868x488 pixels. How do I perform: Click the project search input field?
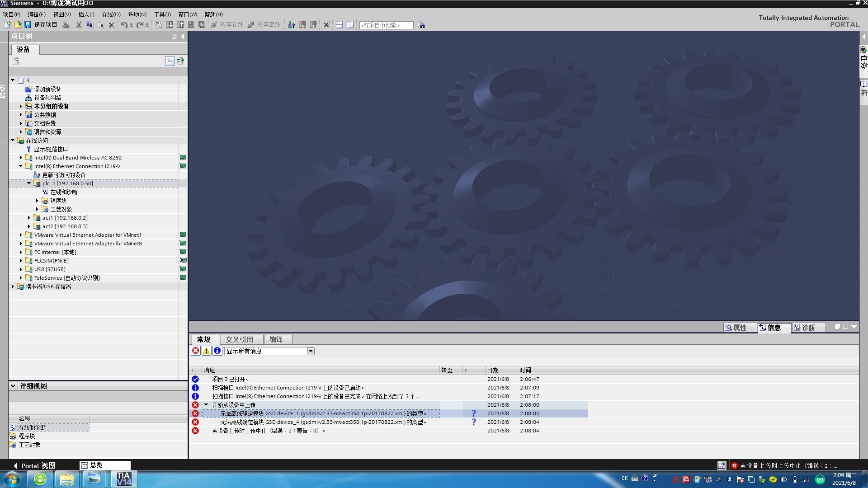[x=386, y=25]
